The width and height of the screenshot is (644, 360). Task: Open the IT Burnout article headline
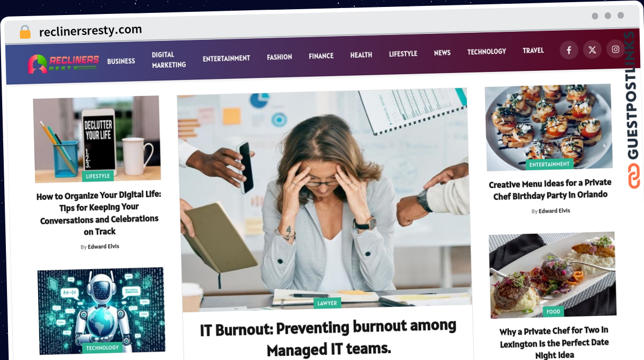pos(328,338)
